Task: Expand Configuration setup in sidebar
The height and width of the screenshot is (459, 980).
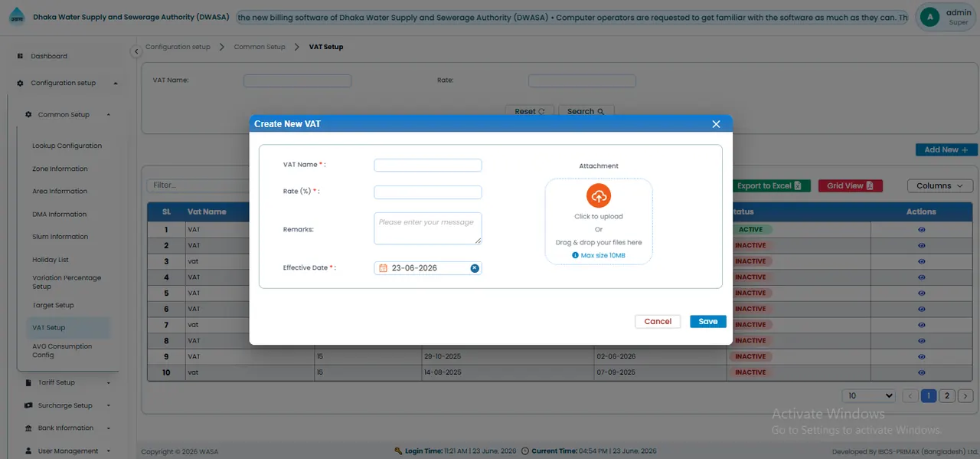Action: click(67, 83)
